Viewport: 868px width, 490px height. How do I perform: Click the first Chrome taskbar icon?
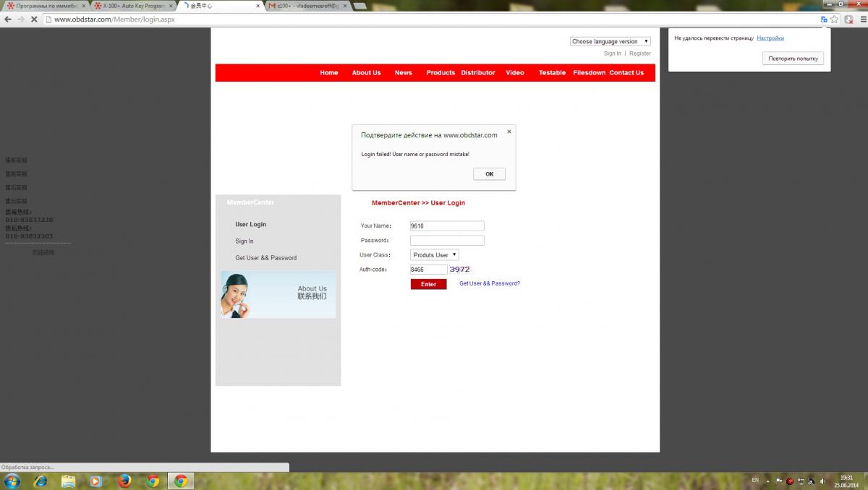pos(153,481)
